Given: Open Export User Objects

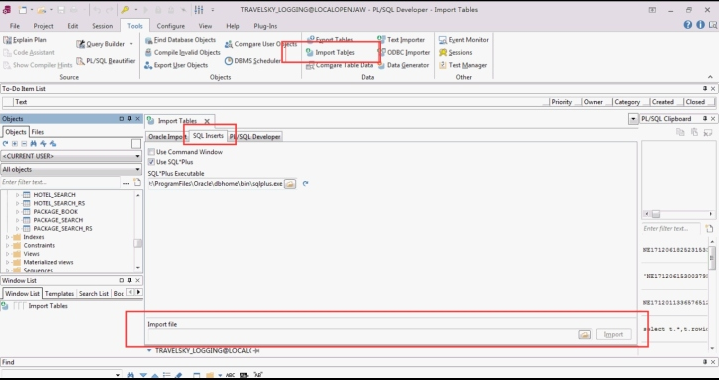Looking at the screenshot, I should point(176,65).
